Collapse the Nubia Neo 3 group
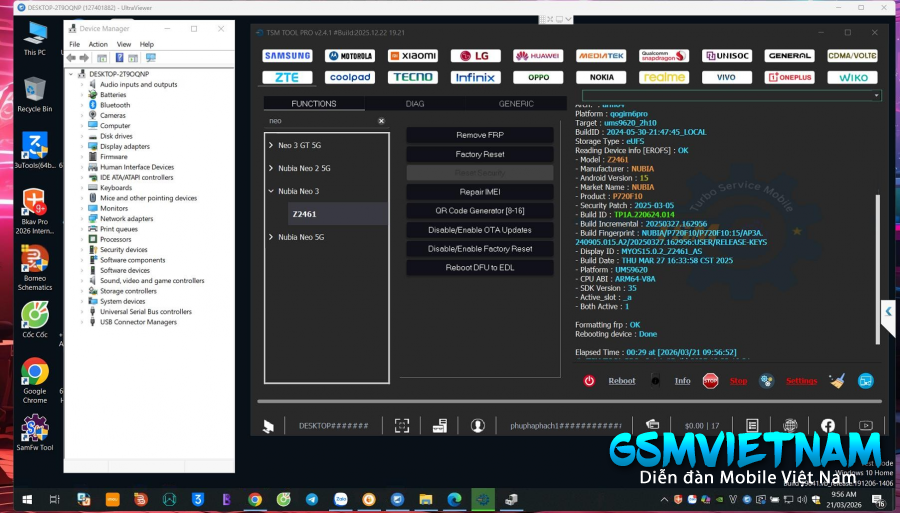 pos(271,191)
